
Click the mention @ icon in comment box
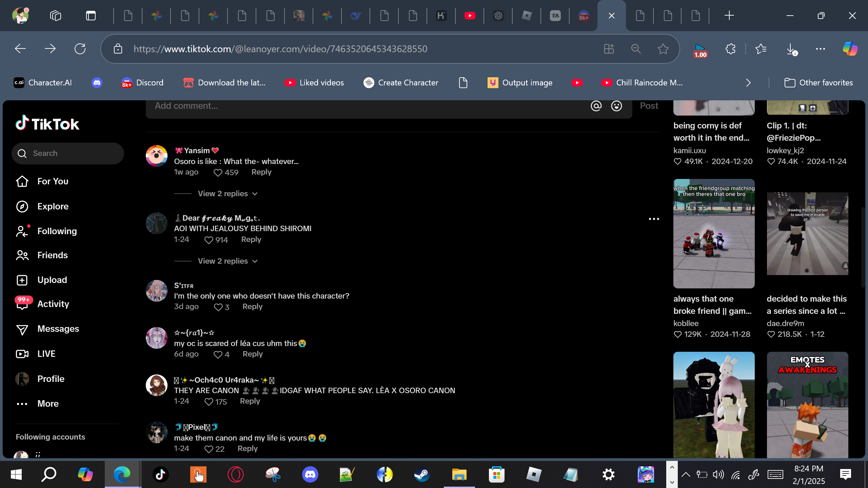click(596, 106)
